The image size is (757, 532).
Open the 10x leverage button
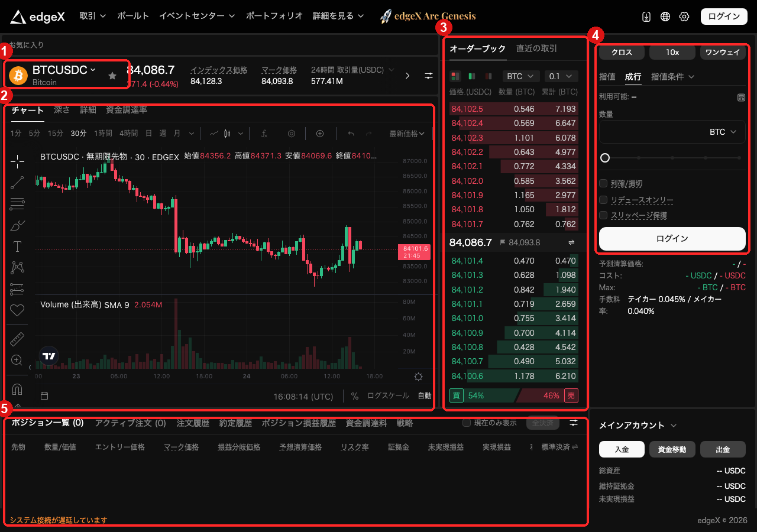[672, 53]
